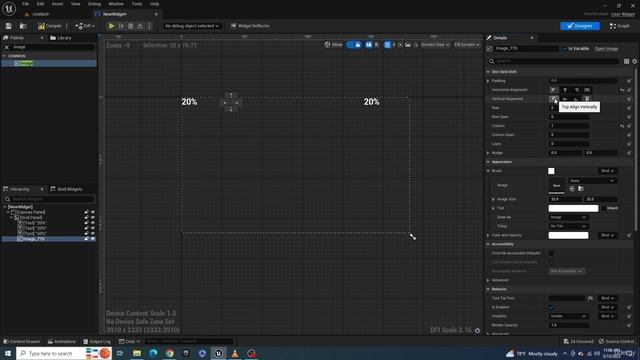This screenshot has height=360, width=640.
Task: Collapse the Canvas Panel tree node
Action: tap(8, 213)
